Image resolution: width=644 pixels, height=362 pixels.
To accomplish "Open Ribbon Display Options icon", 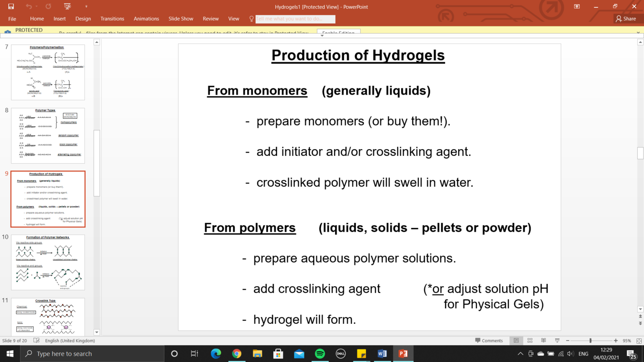I will 577,7.
